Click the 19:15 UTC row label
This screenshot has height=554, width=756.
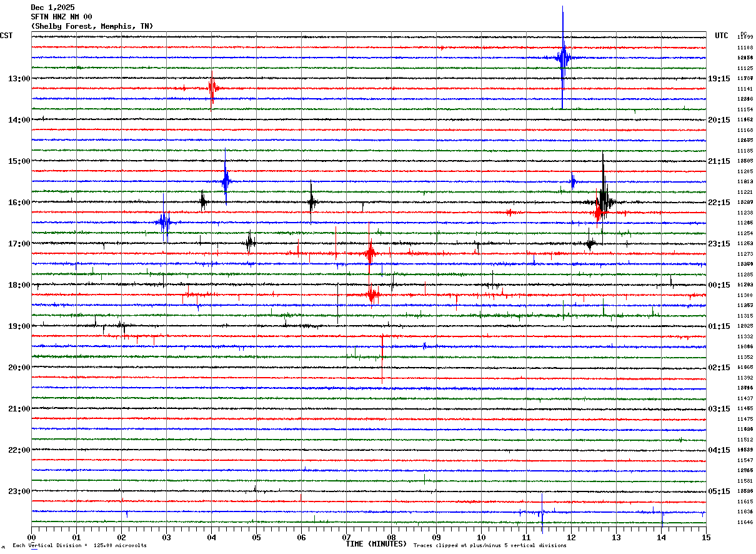tap(719, 79)
